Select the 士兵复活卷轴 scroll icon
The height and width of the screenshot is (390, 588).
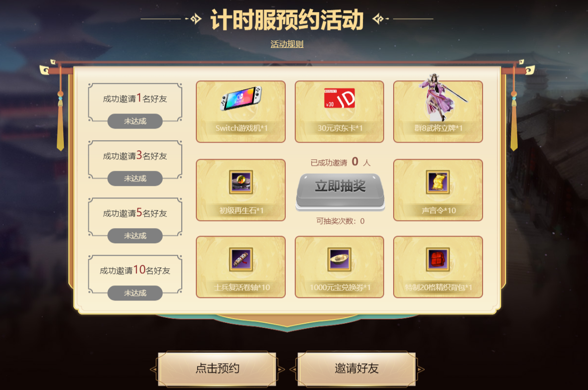241,259
